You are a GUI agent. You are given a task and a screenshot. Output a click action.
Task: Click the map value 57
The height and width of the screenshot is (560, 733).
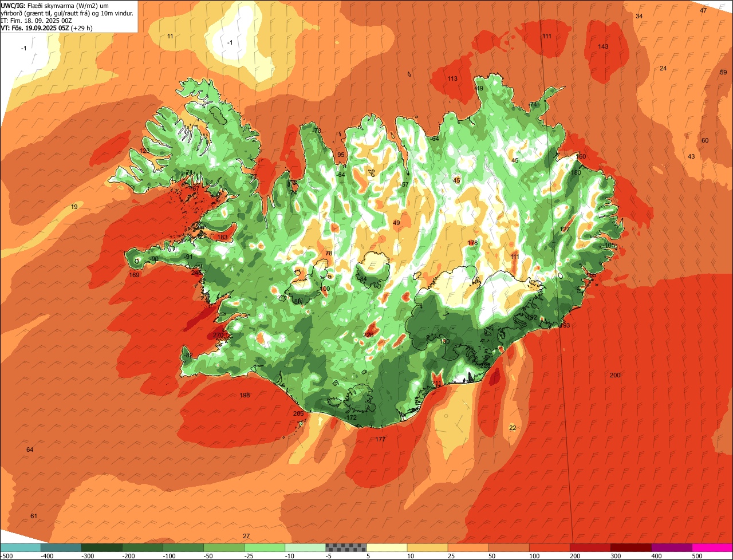tap(405, 184)
